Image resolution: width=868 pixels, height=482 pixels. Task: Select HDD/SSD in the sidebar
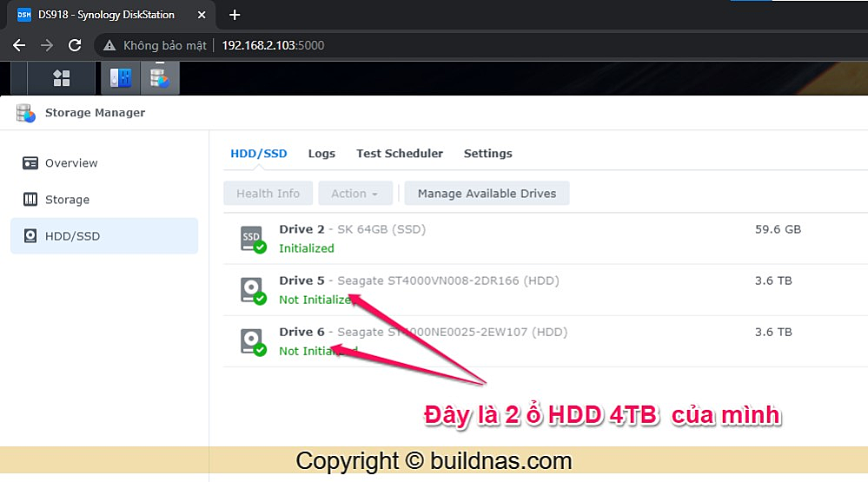(x=104, y=235)
